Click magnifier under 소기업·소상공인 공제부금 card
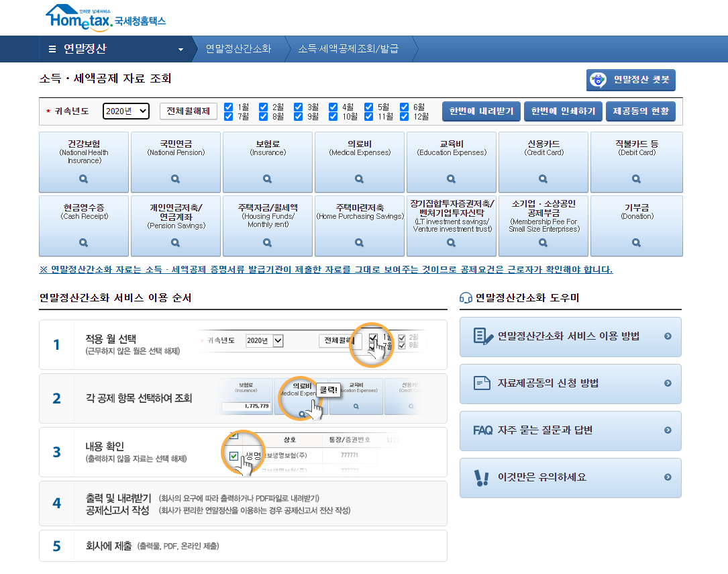Viewport: 728px width, 574px height. (x=543, y=242)
